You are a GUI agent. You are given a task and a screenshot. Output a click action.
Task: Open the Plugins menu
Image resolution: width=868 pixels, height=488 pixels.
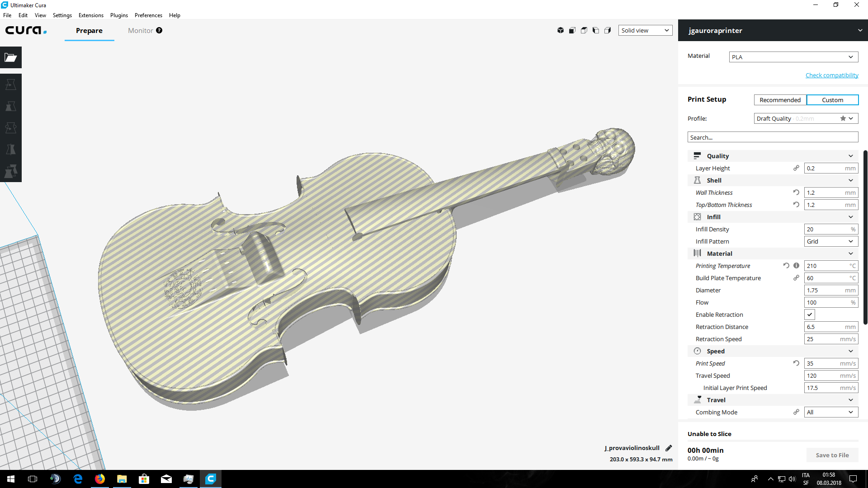point(119,15)
